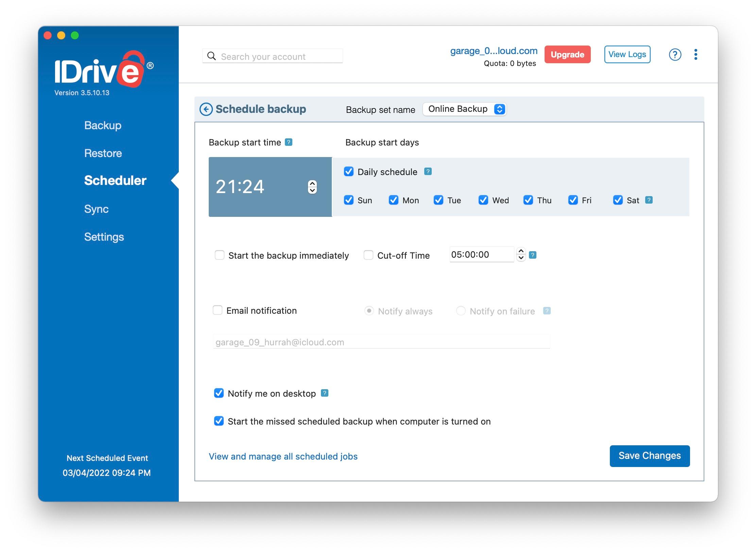Toggle Notify me on desktop checkbox
This screenshot has height=552, width=756.
click(x=219, y=393)
